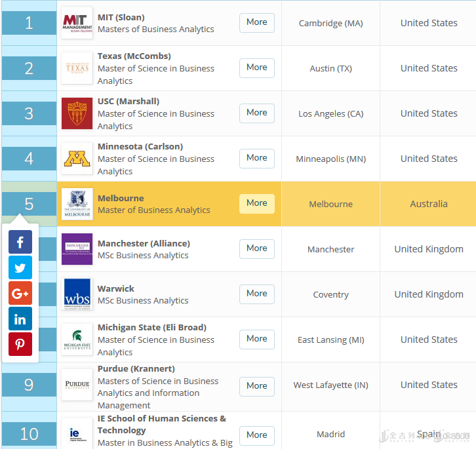Select Manchester's United Kingdom country cell
Screen dimensions: 476x449
[x=428, y=249]
